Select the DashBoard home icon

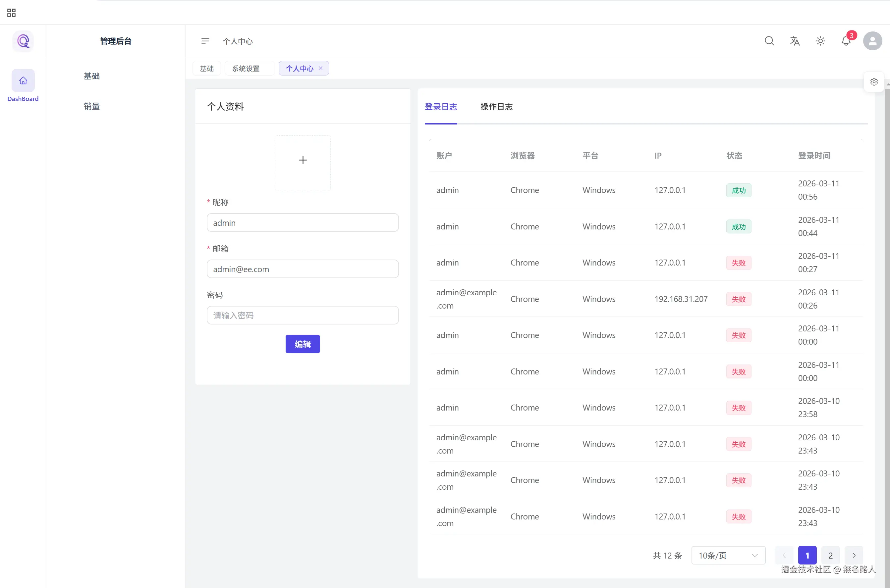(x=23, y=81)
